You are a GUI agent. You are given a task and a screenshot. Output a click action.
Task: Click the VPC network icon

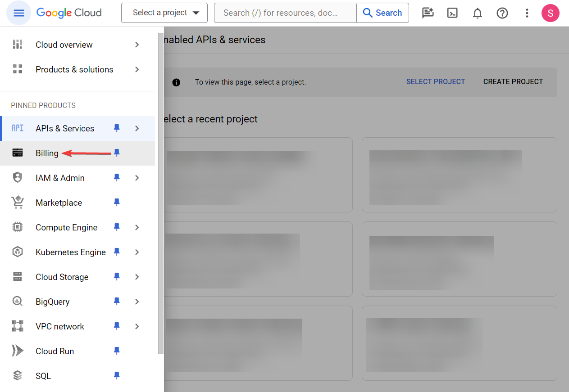[18, 326]
